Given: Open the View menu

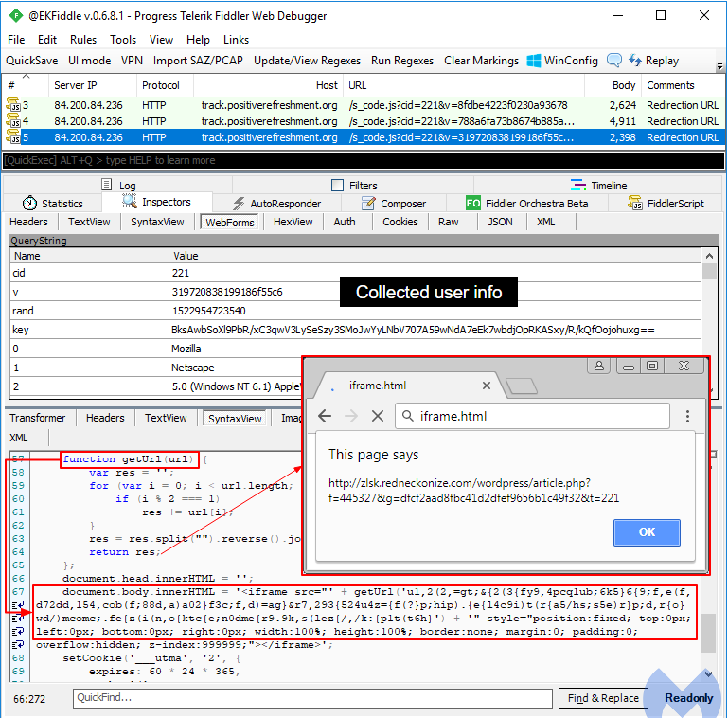Looking at the screenshot, I should [161, 40].
